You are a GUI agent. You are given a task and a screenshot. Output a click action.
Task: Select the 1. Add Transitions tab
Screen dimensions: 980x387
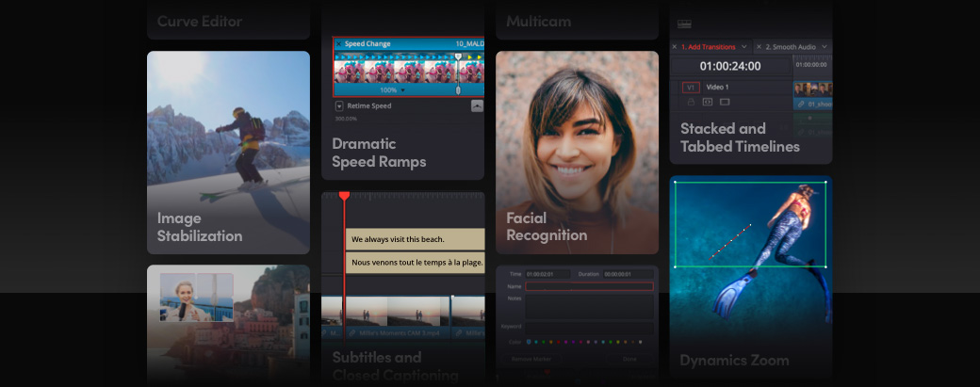[709, 46]
